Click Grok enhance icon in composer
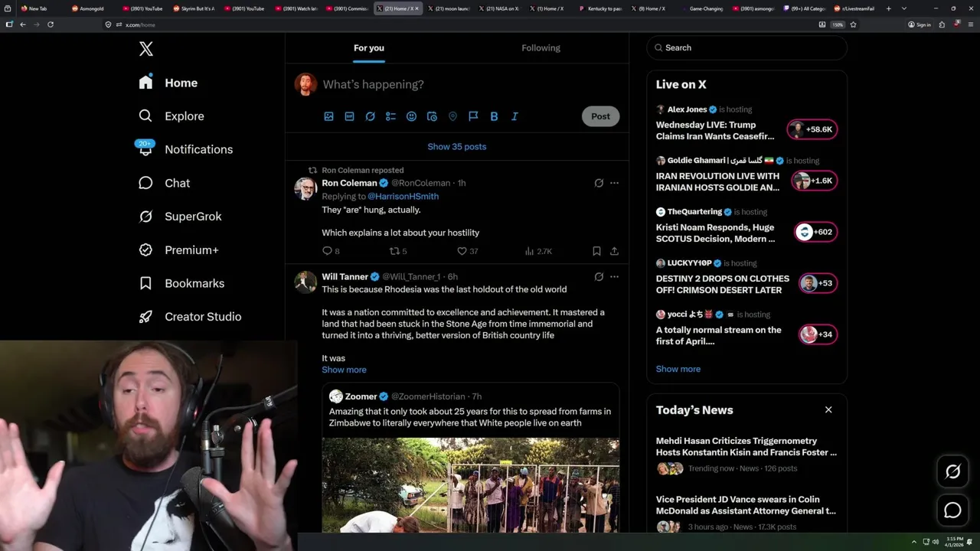 (x=370, y=116)
